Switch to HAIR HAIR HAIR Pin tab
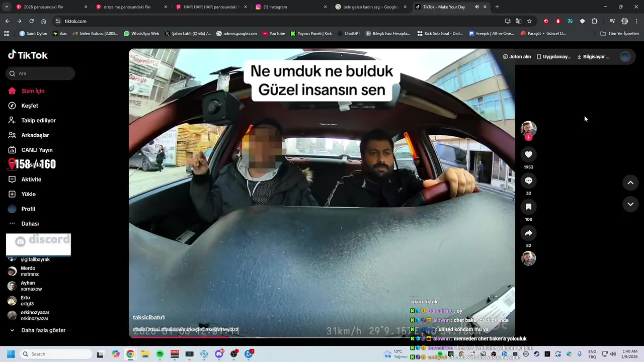This screenshot has height=362, width=644. coord(211,7)
